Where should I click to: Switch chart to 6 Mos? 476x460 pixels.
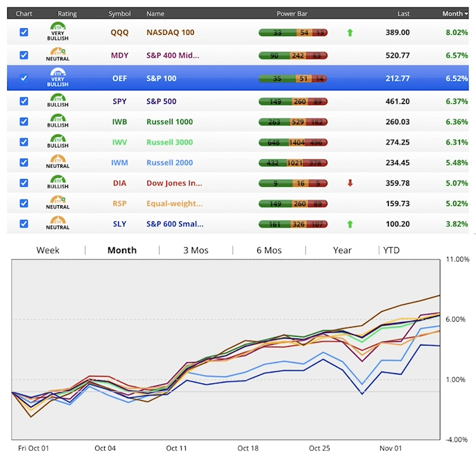269,250
